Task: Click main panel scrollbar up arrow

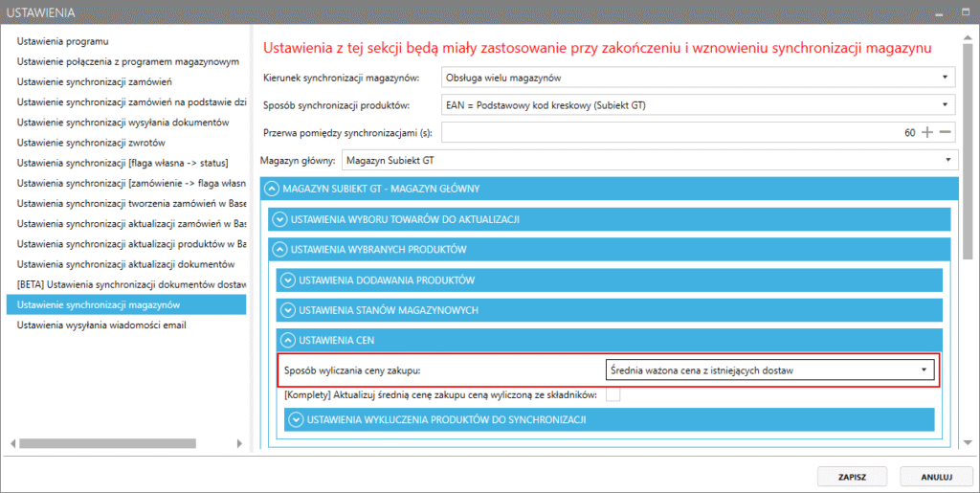Action: click(969, 38)
